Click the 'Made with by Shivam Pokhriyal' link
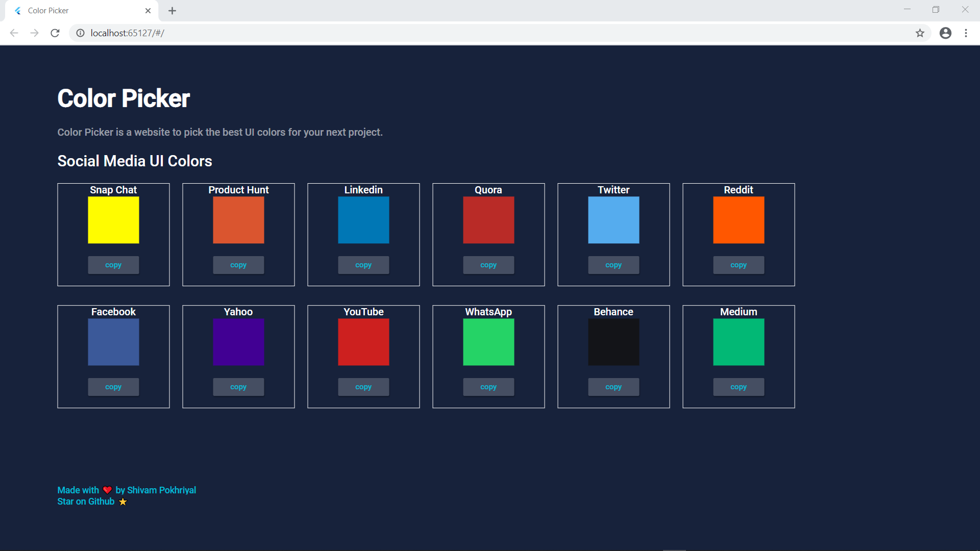The image size is (980, 551). pyautogui.click(x=127, y=490)
